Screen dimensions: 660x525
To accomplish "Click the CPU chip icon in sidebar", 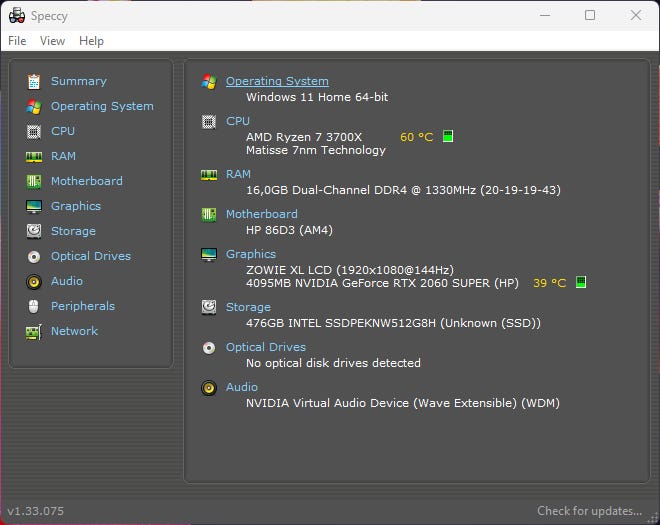I will [x=34, y=132].
